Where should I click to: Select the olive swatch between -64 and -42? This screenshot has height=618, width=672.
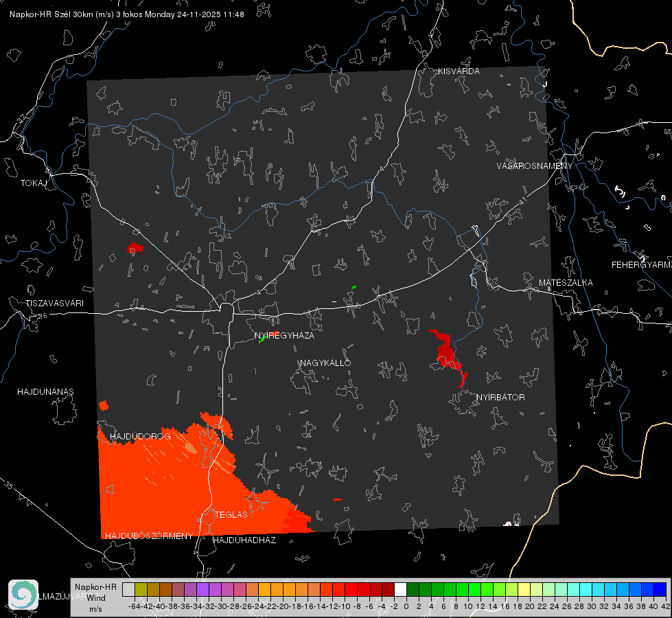pos(141,589)
